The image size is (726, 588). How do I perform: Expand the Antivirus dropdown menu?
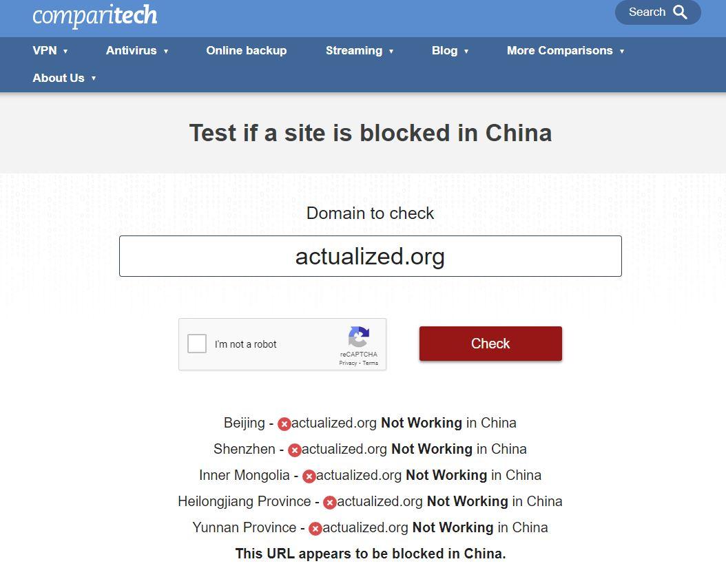point(136,50)
